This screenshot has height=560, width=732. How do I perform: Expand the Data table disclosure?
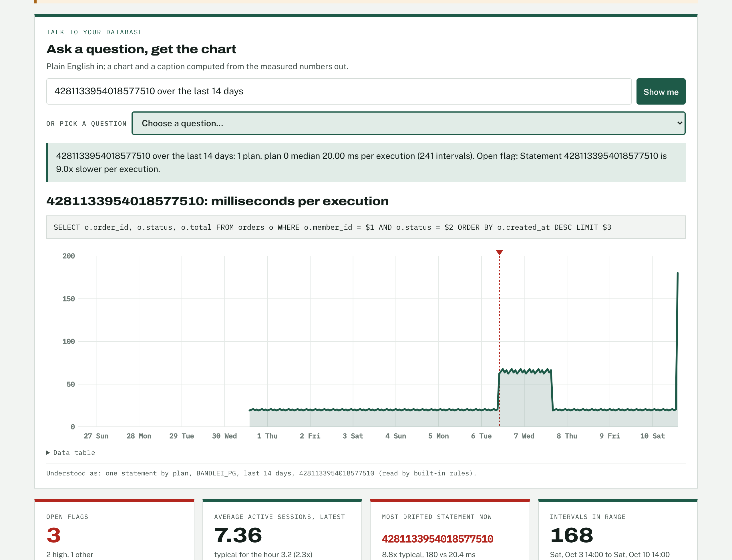click(71, 453)
